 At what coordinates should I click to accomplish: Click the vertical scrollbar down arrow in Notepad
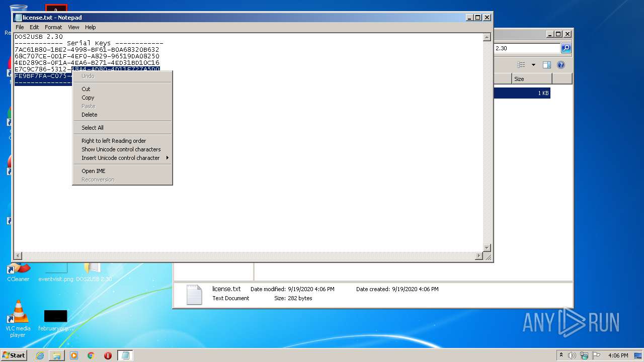pos(487,248)
